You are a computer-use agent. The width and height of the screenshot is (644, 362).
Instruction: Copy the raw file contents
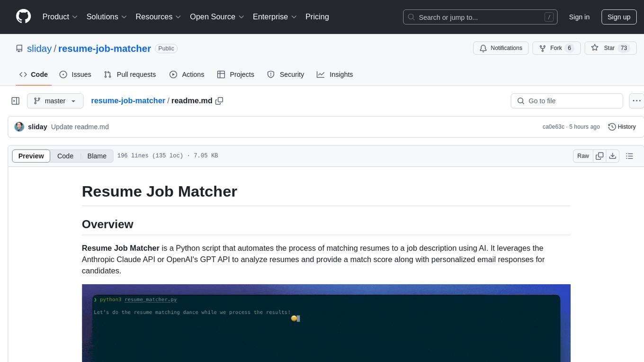(x=599, y=156)
